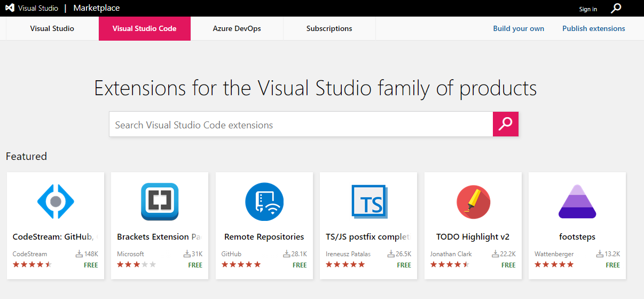644x299 pixels.
Task: Click the download icon beside 31K
Action: point(187,254)
